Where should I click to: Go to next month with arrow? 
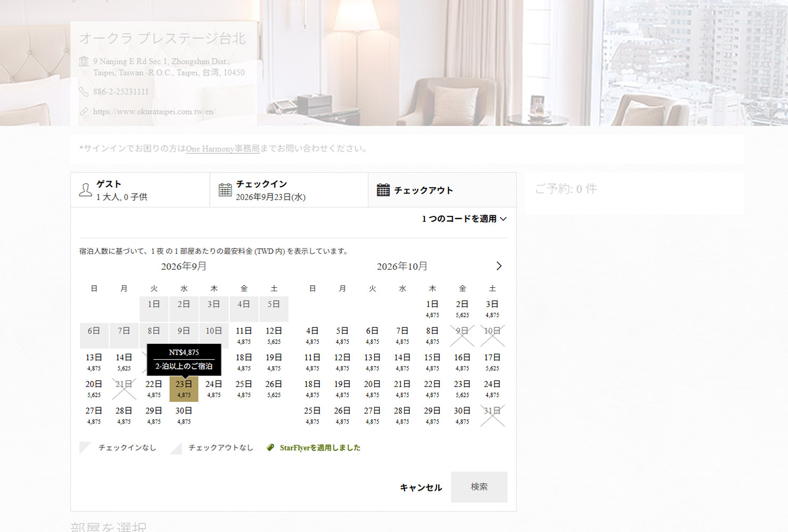point(499,266)
